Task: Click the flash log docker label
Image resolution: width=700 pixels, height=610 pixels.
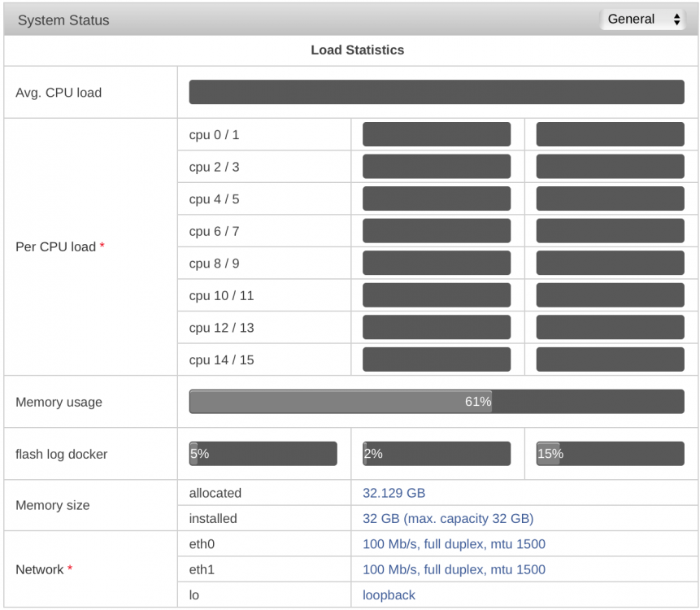Action: (61, 454)
